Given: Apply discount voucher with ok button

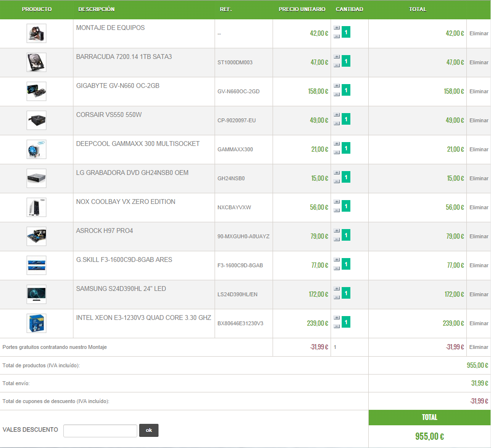Looking at the screenshot, I should click(x=149, y=431).
